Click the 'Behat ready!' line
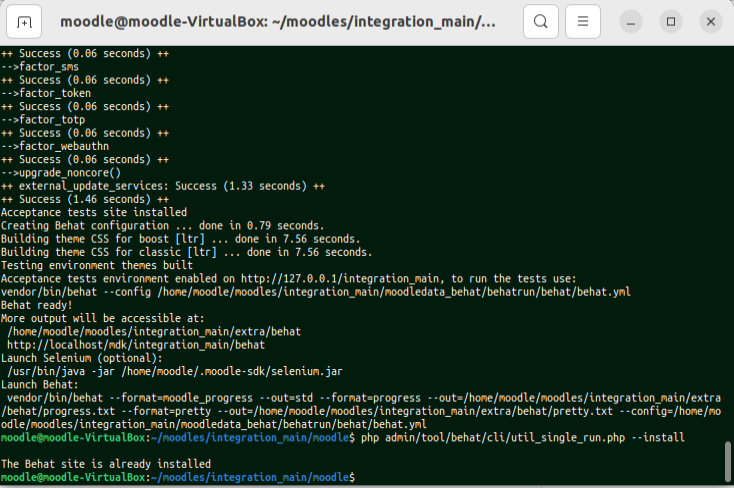Image resolution: width=734 pixels, height=488 pixels. (x=37, y=305)
